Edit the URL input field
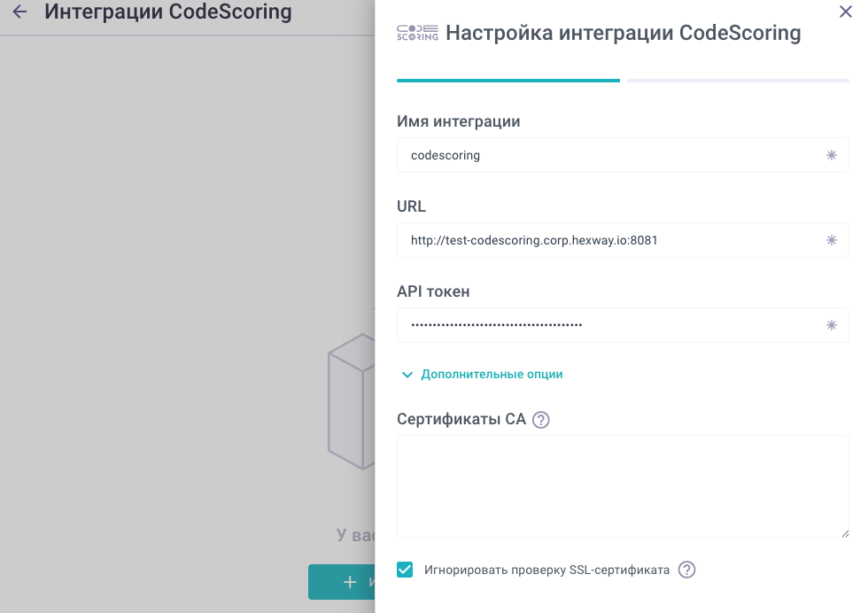The width and height of the screenshot is (868, 613). tap(623, 240)
